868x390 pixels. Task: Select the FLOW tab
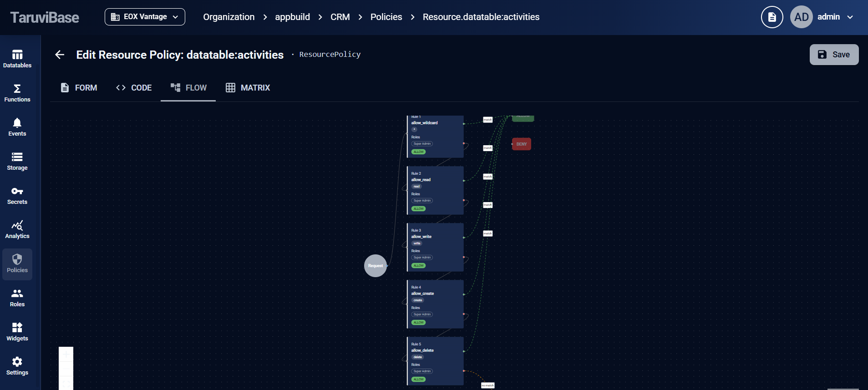188,88
